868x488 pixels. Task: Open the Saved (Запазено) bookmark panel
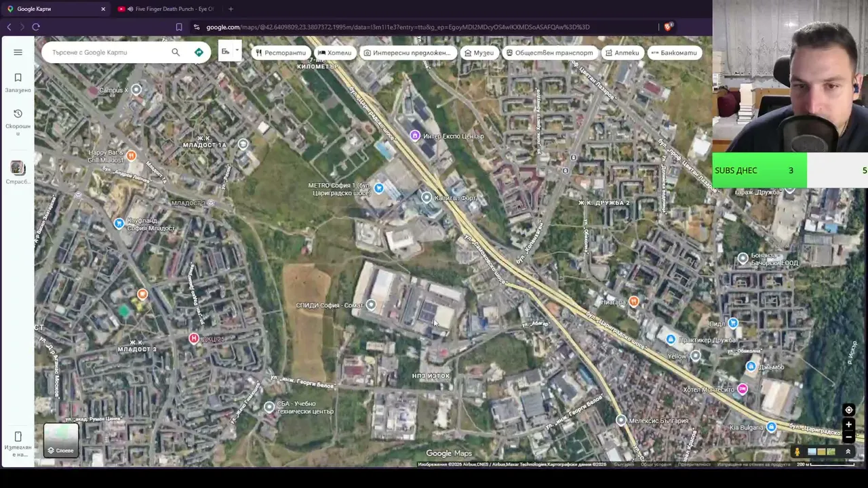(18, 82)
